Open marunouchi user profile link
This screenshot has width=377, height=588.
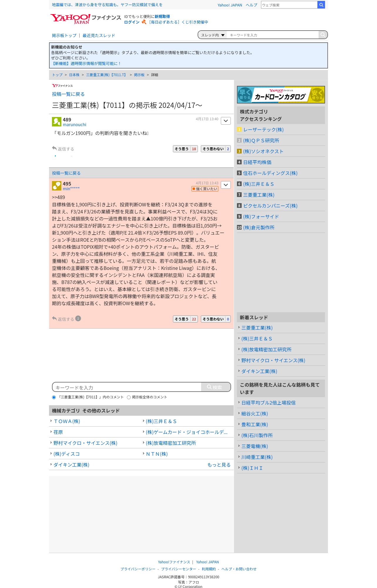[x=75, y=125]
